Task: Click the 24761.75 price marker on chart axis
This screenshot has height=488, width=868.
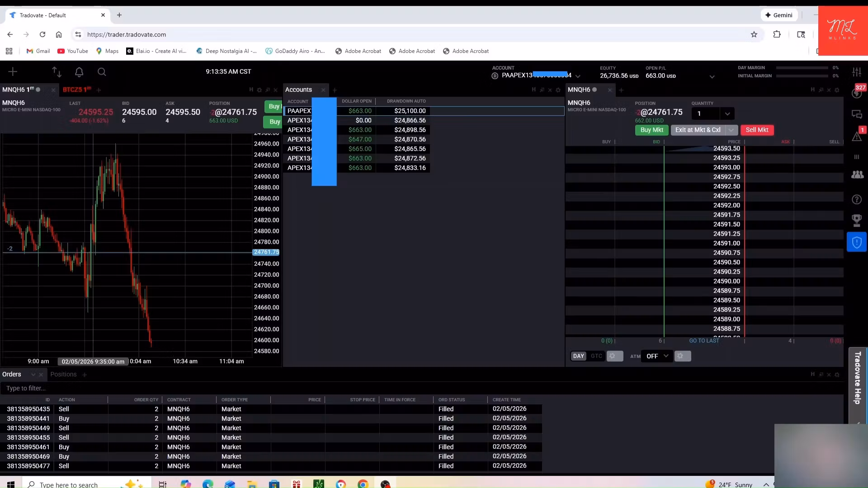Action: tap(266, 252)
